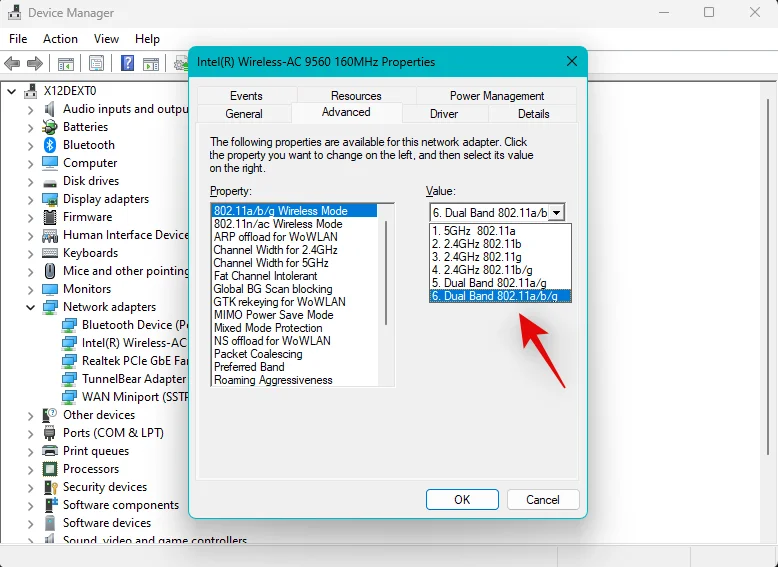Click the Processors category icon
778x567 pixels.
[x=50, y=469]
